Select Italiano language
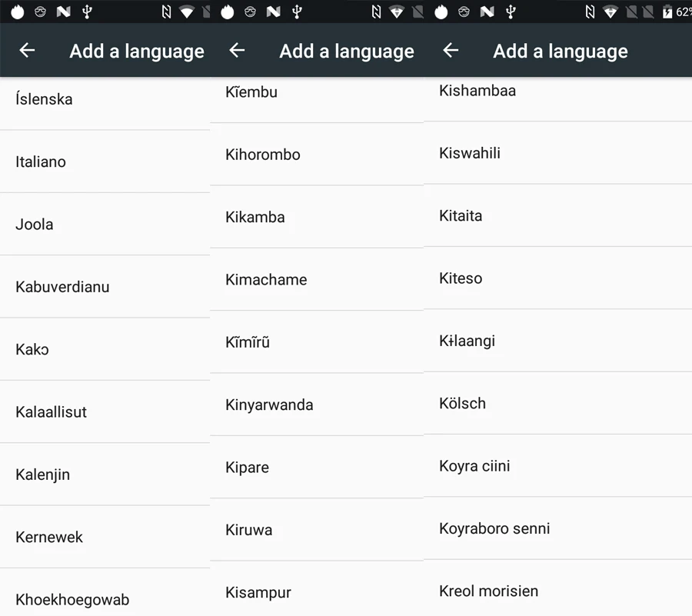 click(x=105, y=161)
